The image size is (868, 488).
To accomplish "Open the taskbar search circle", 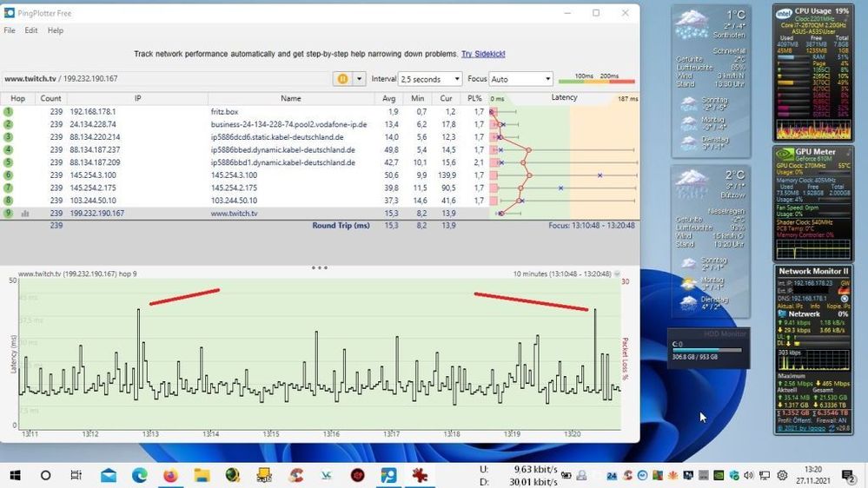I will coord(46,475).
